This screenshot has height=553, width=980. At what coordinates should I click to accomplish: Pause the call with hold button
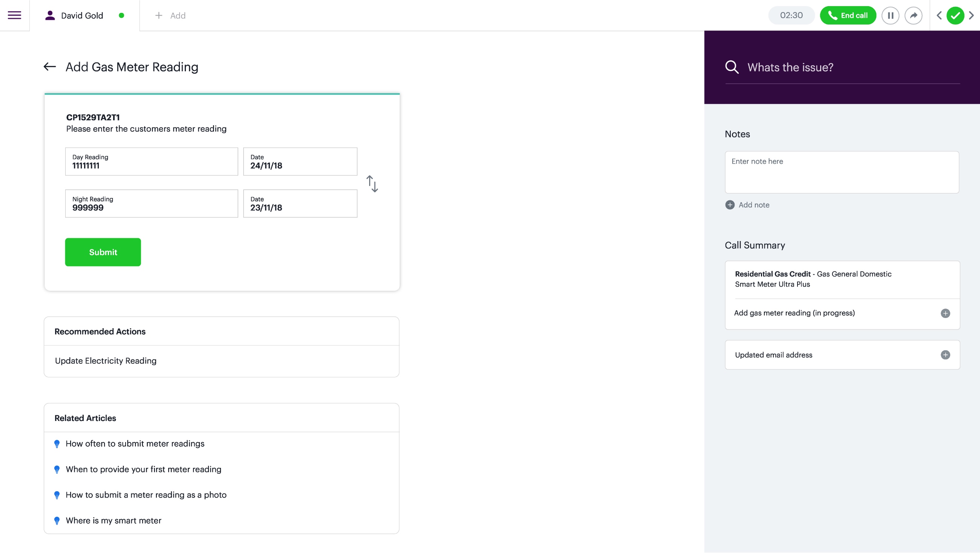pyautogui.click(x=890, y=15)
